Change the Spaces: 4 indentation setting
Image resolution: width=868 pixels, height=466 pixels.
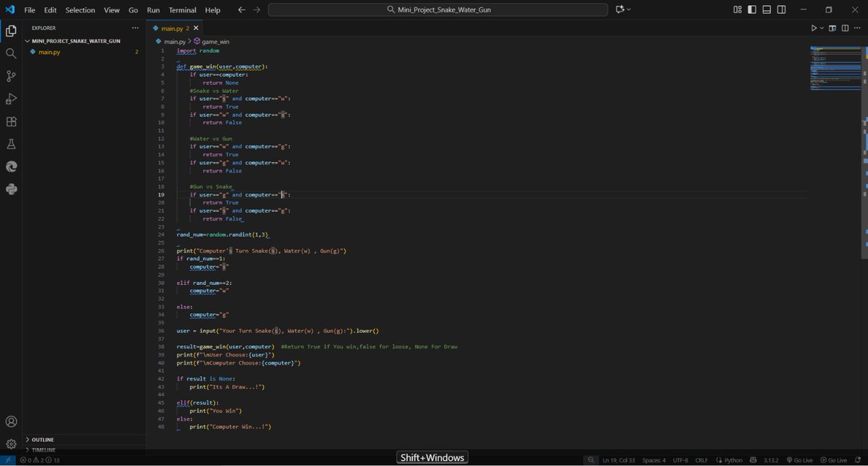(654, 460)
